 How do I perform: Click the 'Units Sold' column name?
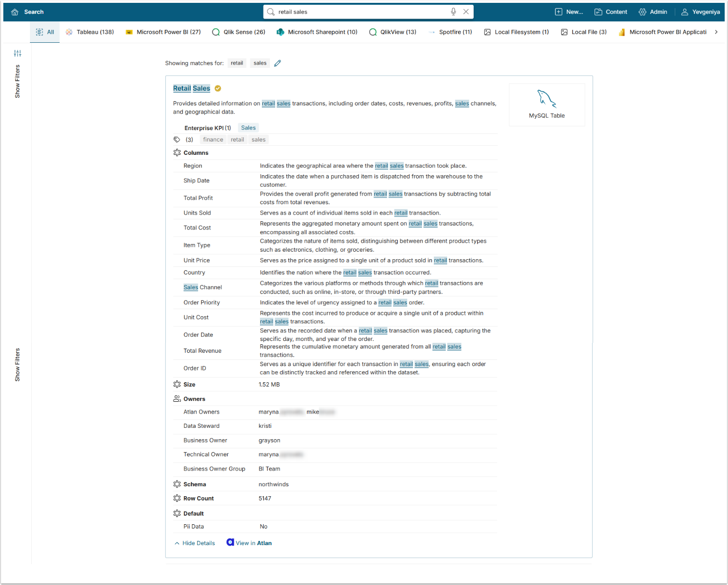[197, 213]
